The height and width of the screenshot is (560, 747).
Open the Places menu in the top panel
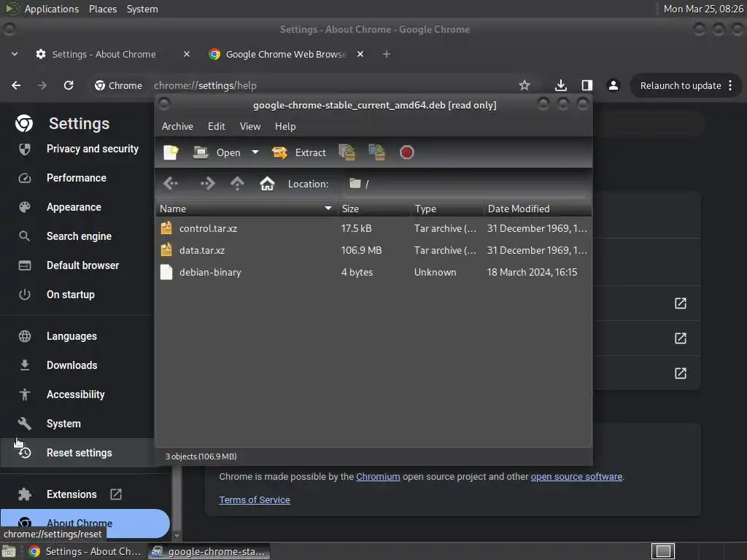coord(103,9)
